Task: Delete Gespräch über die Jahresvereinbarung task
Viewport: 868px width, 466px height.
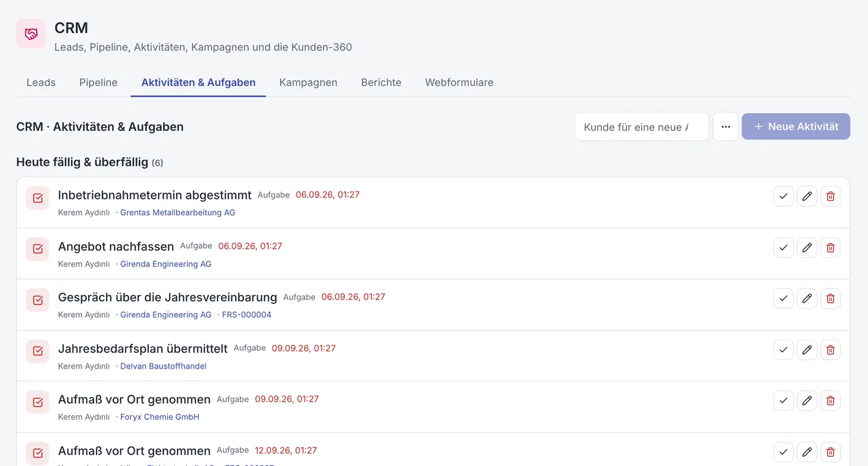Action: [831, 298]
